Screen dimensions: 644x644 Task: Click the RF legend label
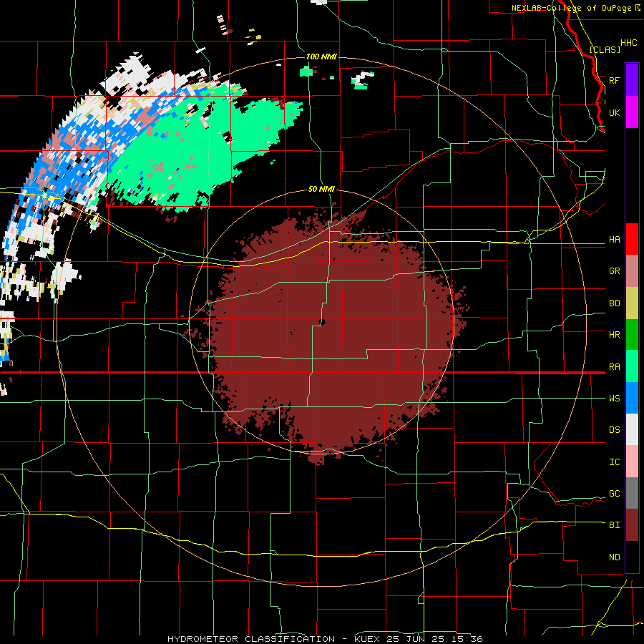coord(615,80)
